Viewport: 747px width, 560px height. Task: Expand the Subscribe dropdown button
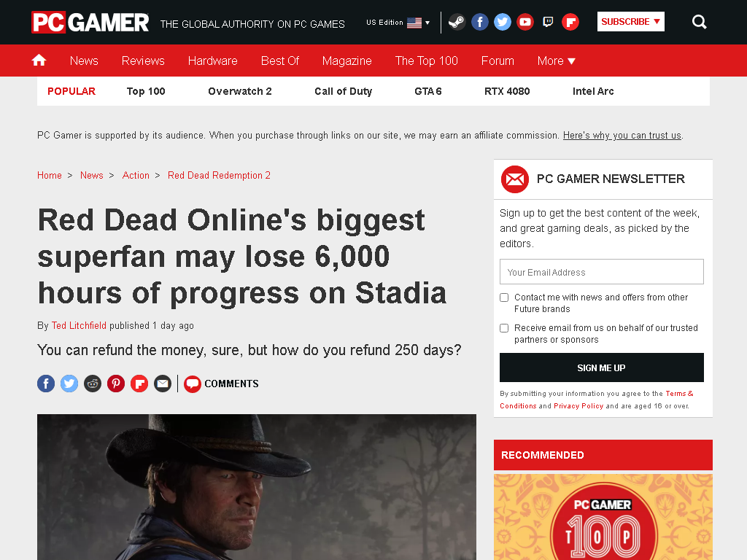(631, 21)
